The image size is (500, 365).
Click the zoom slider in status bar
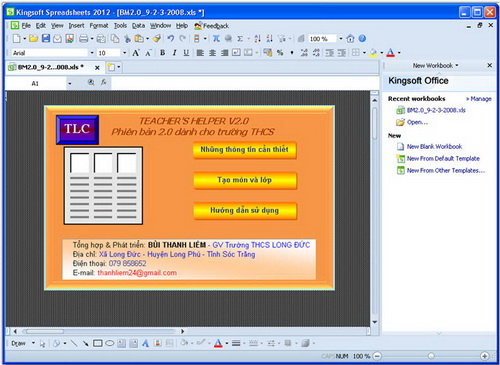pyautogui.click(x=431, y=356)
